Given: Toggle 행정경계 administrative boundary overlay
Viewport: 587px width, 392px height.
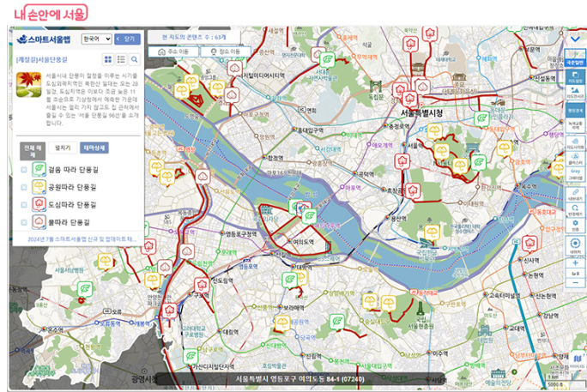Looking at the screenshot, I should (575, 112).
